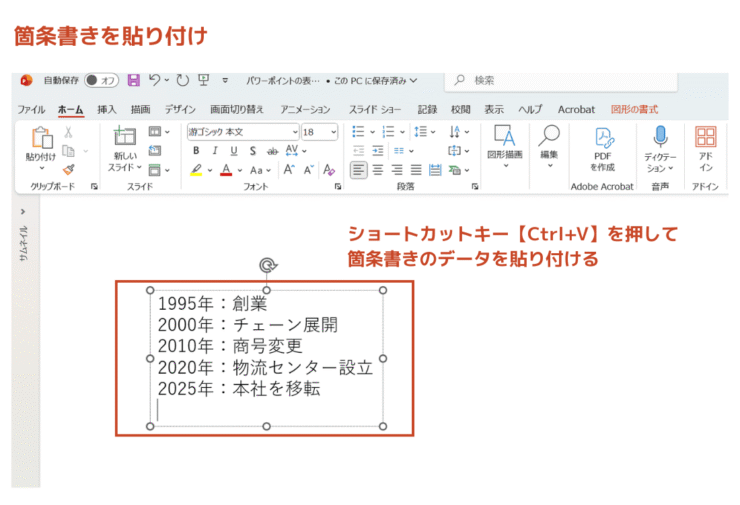Open Font dialog launcher in フォント group
The width and height of the screenshot is (740, 505).
(338, 186)
